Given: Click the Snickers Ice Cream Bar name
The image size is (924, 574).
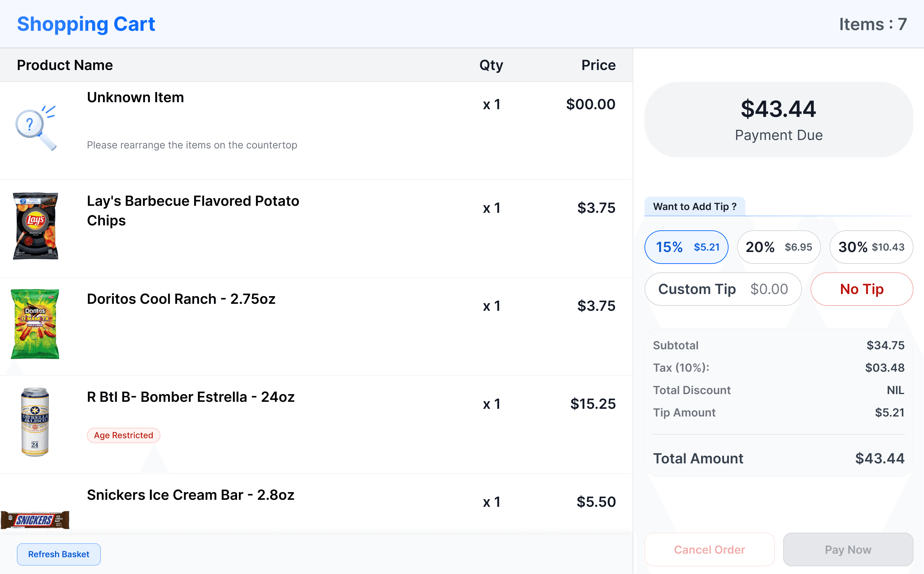Looking at the screenshot, I should tap(190, 495).
